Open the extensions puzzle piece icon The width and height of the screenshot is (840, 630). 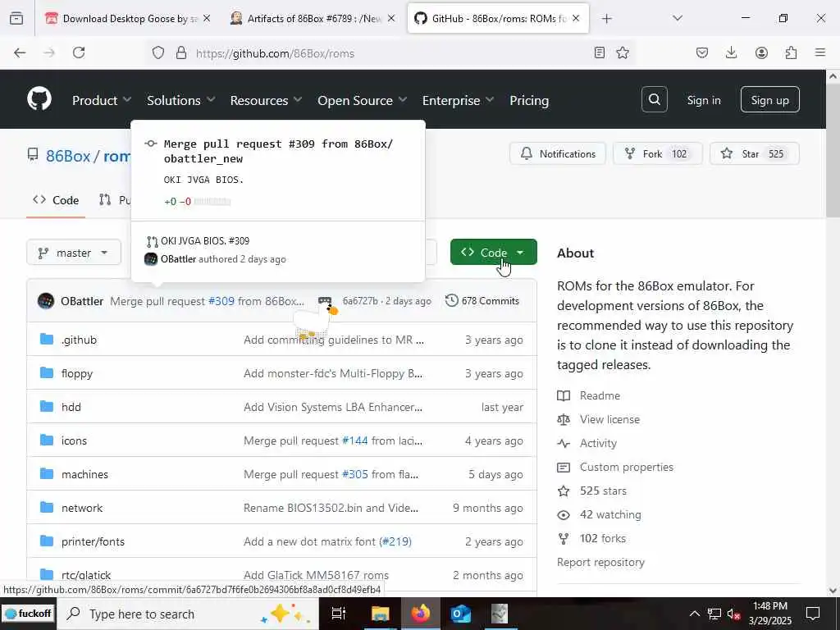click(x=791, y=52)
